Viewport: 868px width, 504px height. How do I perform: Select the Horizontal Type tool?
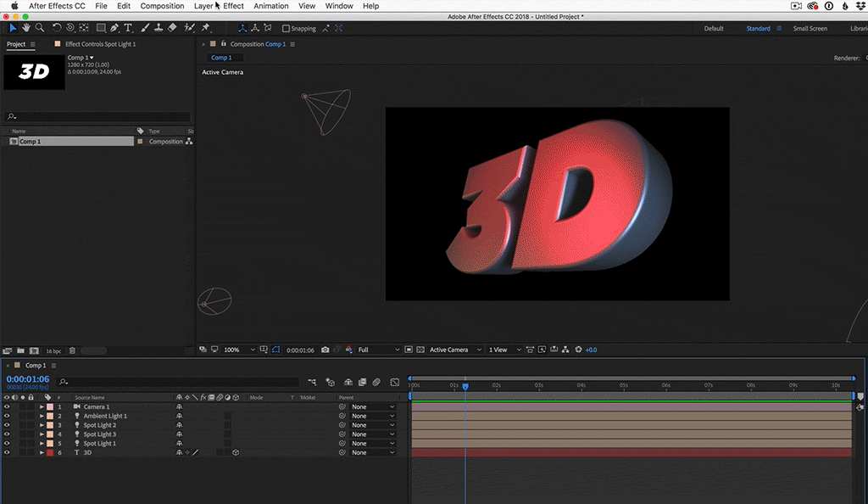[x=128, y=28]
